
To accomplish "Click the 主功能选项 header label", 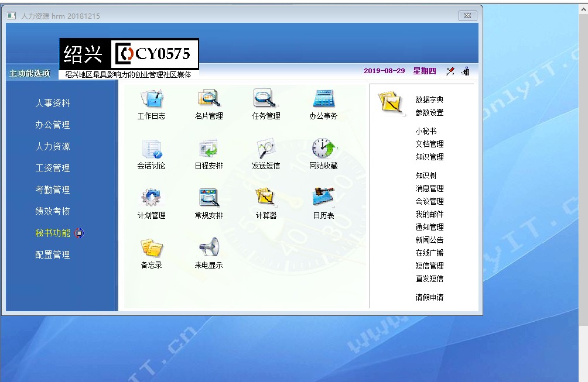I will click(30, 73).
